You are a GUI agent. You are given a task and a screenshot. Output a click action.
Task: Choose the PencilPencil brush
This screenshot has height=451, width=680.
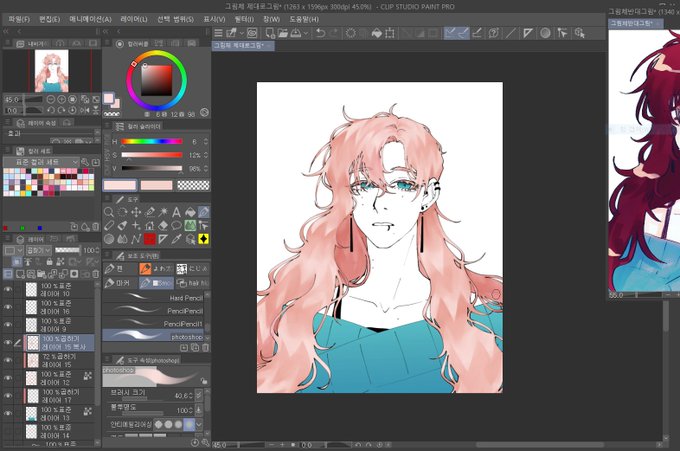click(153, 310)
